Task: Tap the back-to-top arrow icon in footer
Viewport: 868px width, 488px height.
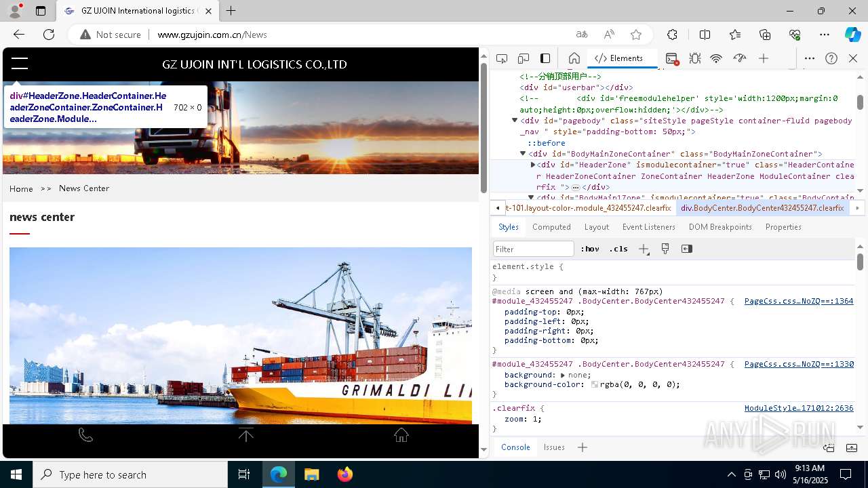Action: [x=246, y=435]
